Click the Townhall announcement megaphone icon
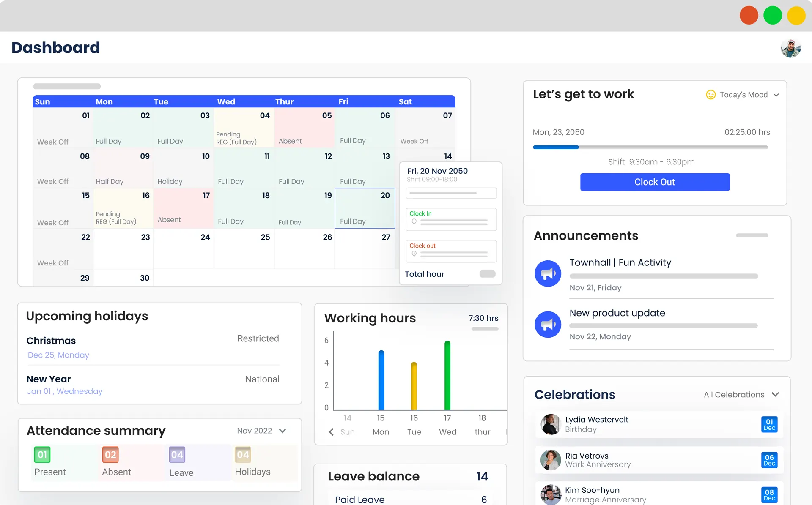Screen dimensions: 812x505 [548, 273]
